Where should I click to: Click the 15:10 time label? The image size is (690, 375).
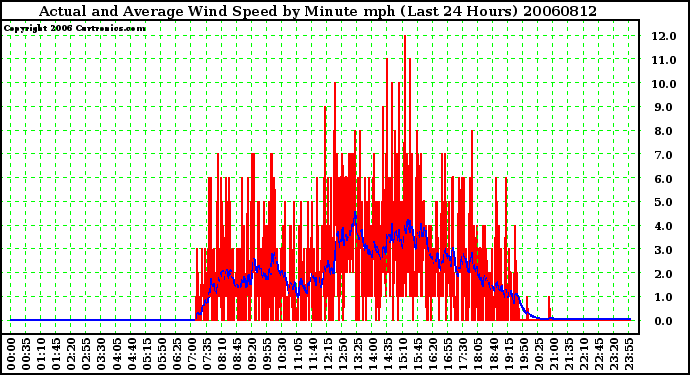pos(403,355)
